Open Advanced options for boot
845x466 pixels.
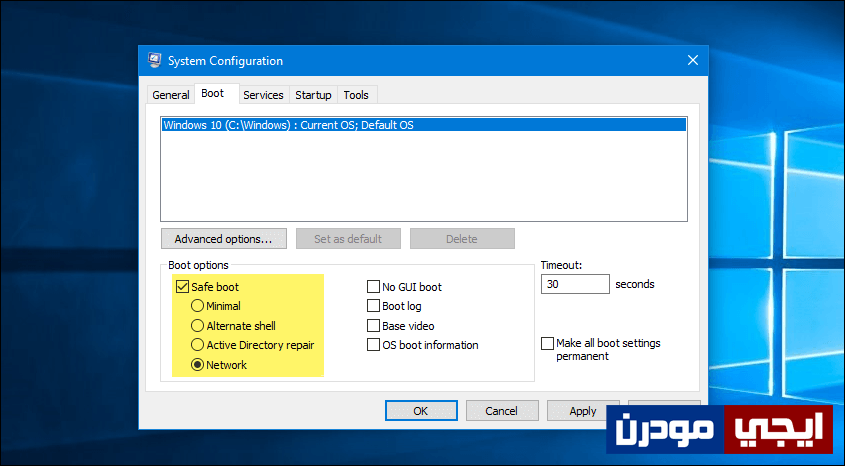(223, 239)
